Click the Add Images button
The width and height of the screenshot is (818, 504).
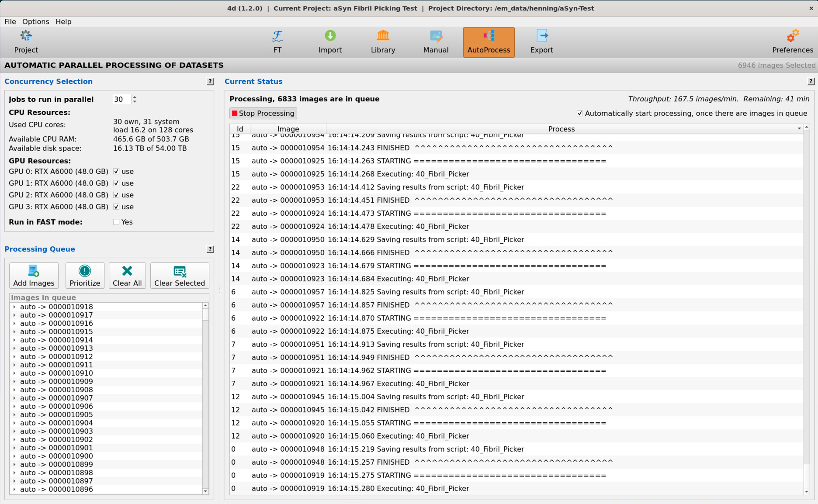34,276
